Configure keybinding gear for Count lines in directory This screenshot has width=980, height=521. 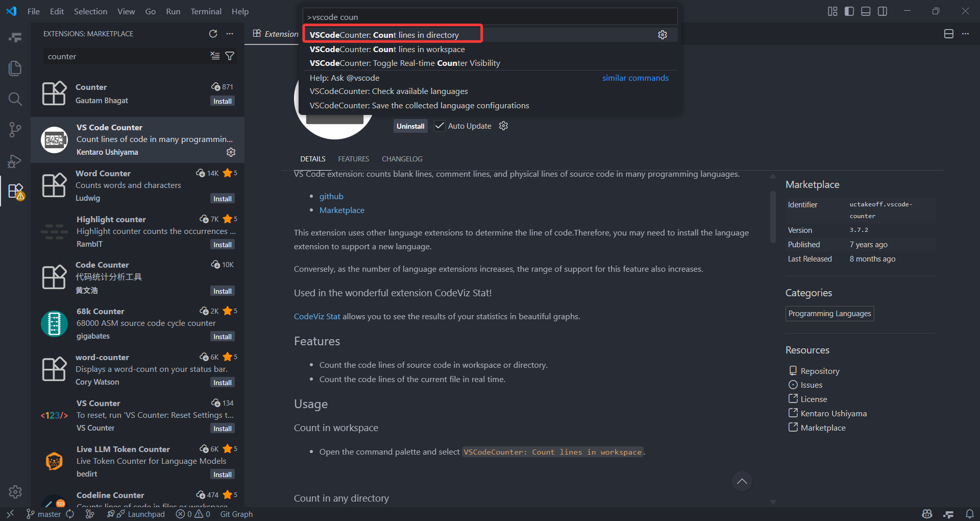click(662, 35)
